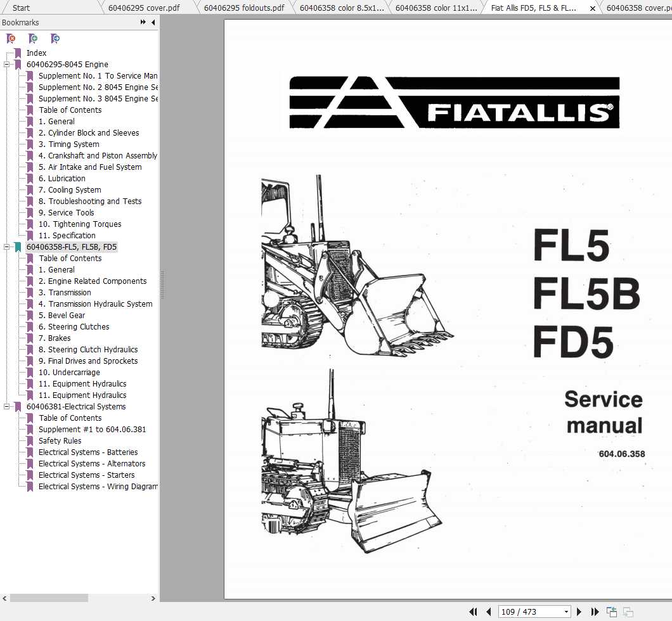
Task: Click the dual page layout icon
Action: (x=628, y=611)
